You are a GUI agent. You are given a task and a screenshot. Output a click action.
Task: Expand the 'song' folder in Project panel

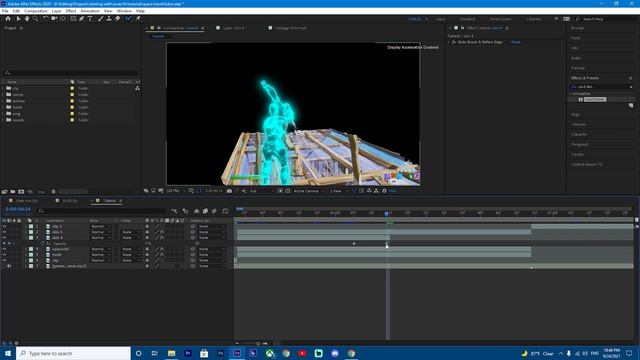(3, 114)
